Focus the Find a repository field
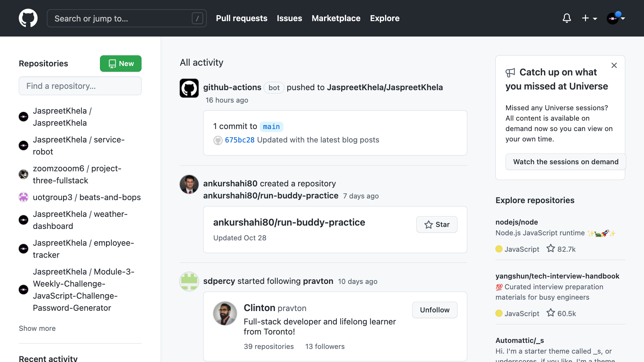The image size is (644, 362). pos(80,86)
